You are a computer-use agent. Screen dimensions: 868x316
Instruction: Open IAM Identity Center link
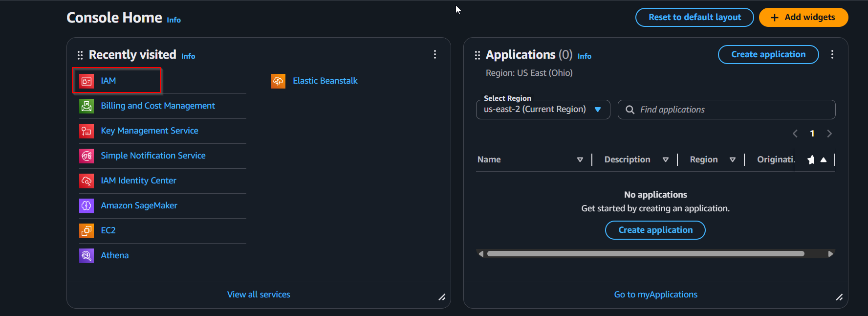[x=138, y=181]
